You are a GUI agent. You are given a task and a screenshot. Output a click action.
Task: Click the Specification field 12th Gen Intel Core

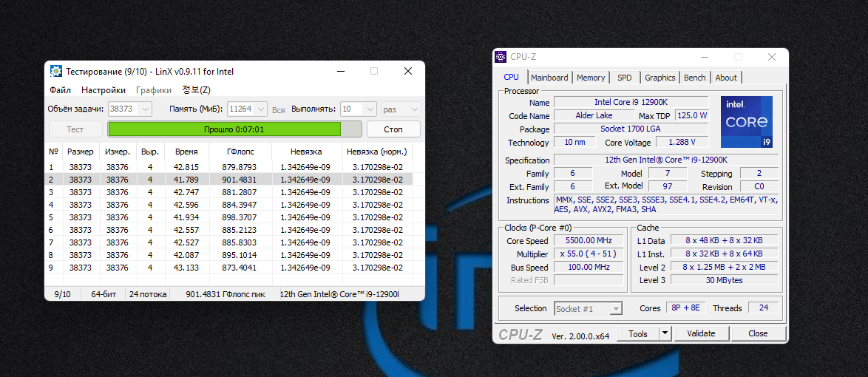point(666,160)
